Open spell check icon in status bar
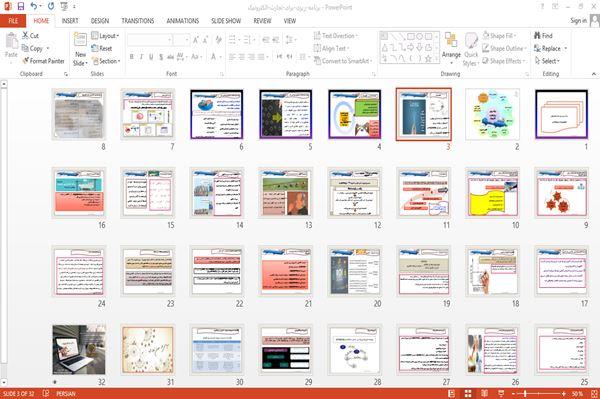This screenshot has width=600, height=399. [46, 393]
